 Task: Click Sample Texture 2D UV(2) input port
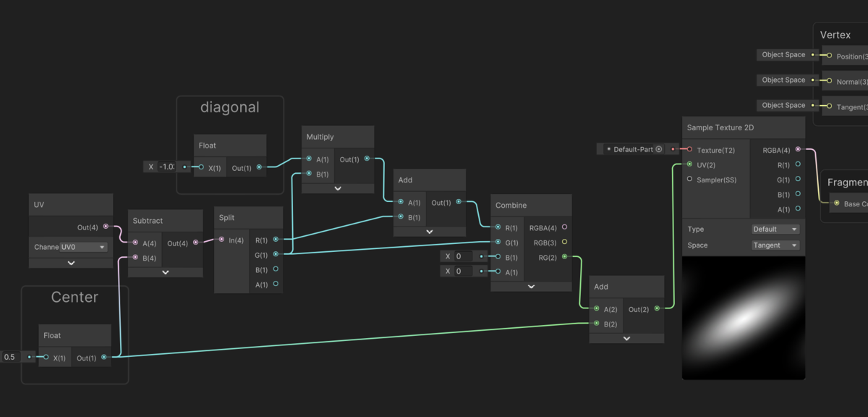(689, 164)
